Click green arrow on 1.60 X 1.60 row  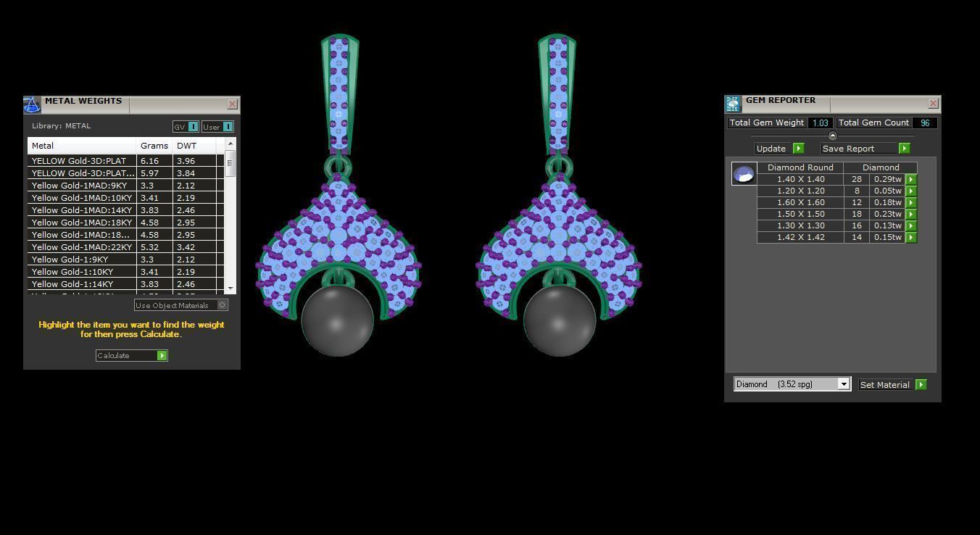tap(911, 202)
